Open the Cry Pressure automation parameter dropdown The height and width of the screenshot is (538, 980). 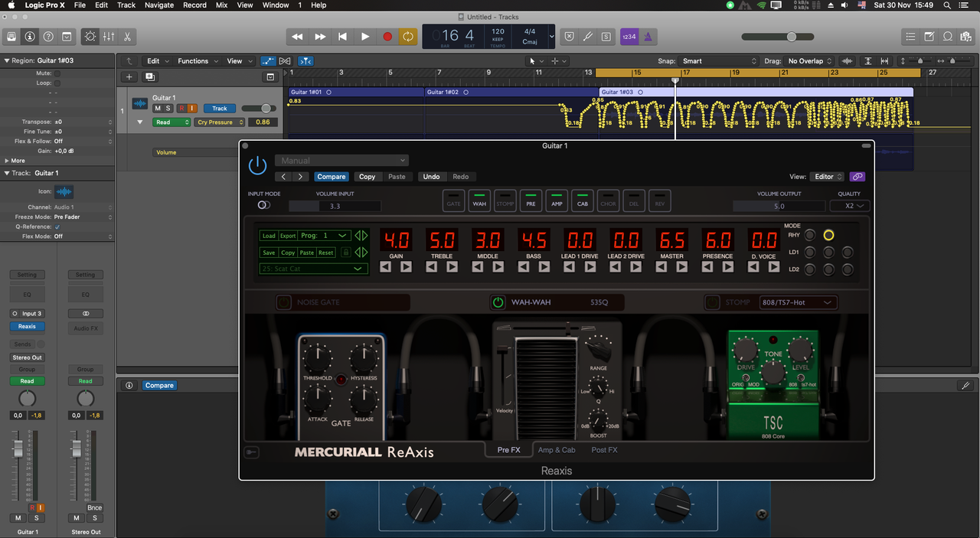coord(220,122)
